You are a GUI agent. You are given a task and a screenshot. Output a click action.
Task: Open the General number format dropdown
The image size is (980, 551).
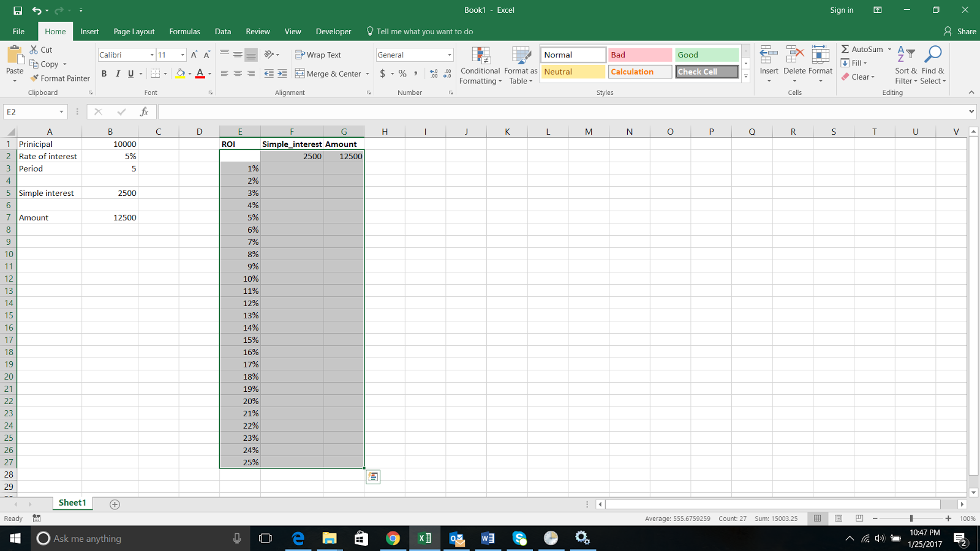click(x=449, y=54)
